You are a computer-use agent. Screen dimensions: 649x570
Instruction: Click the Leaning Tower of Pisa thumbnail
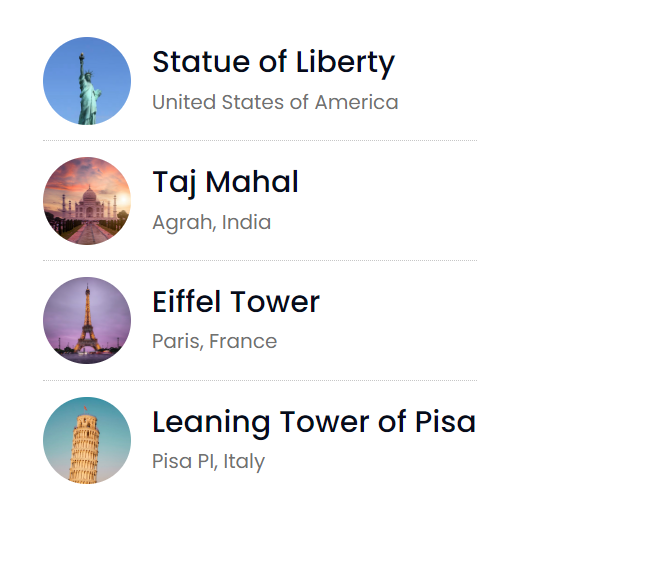pos(87,441)
